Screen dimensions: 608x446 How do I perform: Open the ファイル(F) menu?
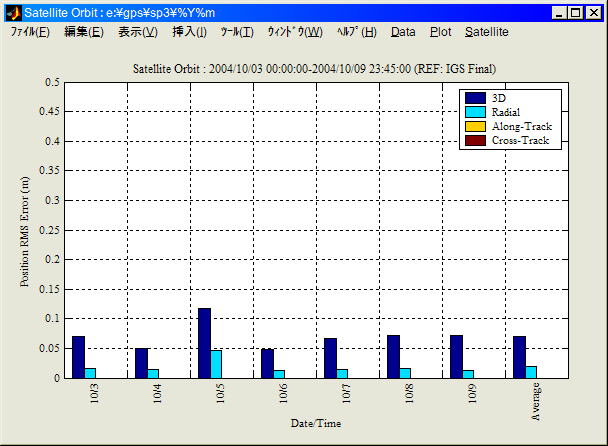tap(30, 32)
